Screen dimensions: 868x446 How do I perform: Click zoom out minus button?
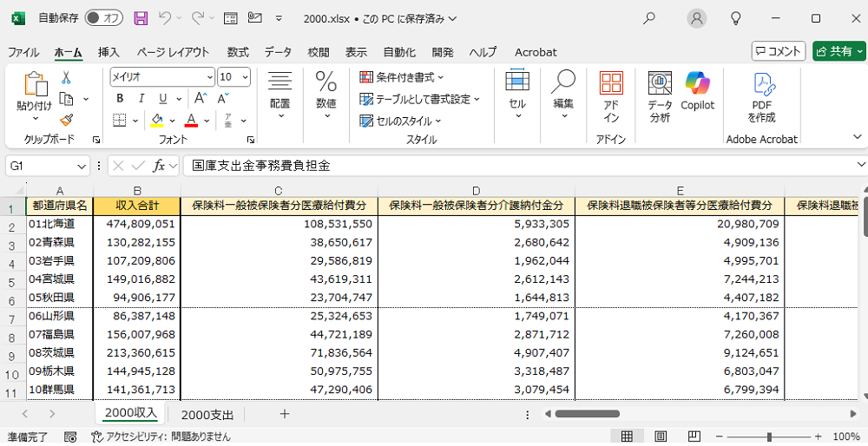pyautogui.click(x=718, y=436)
